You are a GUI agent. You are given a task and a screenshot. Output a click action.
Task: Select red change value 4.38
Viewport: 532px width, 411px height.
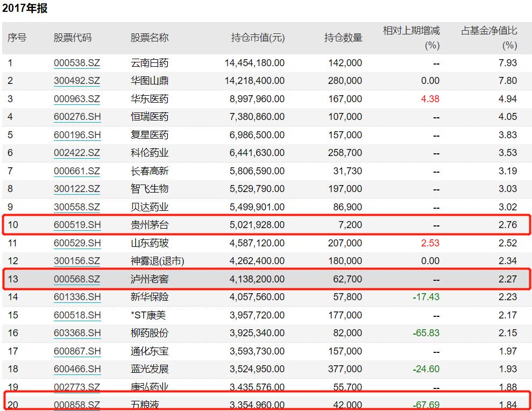[430, 99]
